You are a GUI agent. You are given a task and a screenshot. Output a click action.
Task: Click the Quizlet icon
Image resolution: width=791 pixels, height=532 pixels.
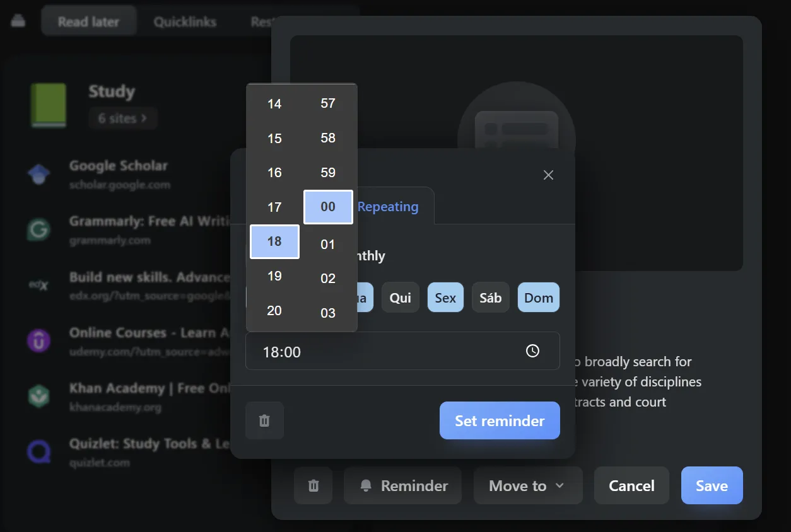click(38, 451)
